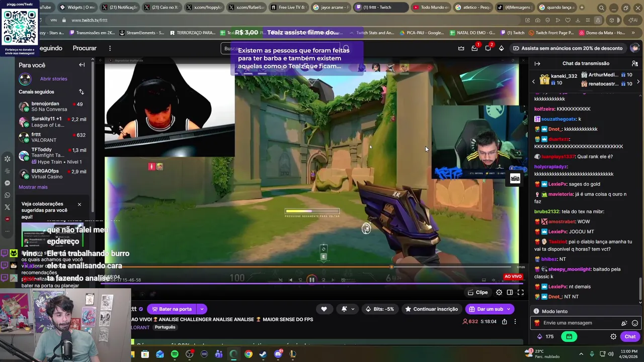This screenshot has width=644, height=362.
Task: Open Twitch inbox notifications
Action: pos(474,48)
